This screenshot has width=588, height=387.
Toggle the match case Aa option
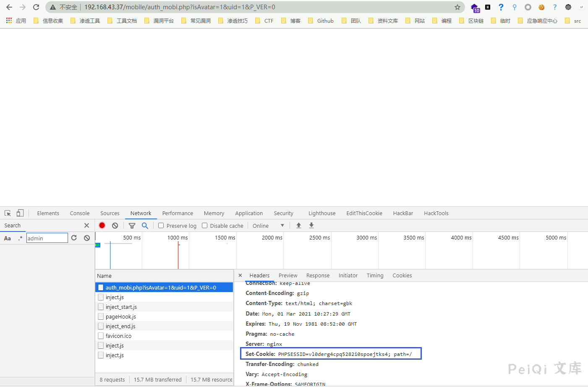pyautogui.click(x=8, y=238)
